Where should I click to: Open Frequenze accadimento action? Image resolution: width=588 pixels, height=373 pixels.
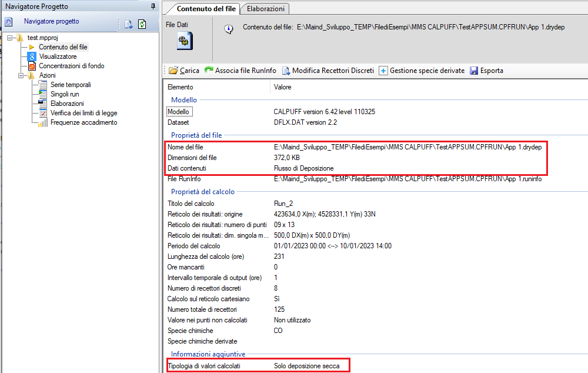[83, 122]
